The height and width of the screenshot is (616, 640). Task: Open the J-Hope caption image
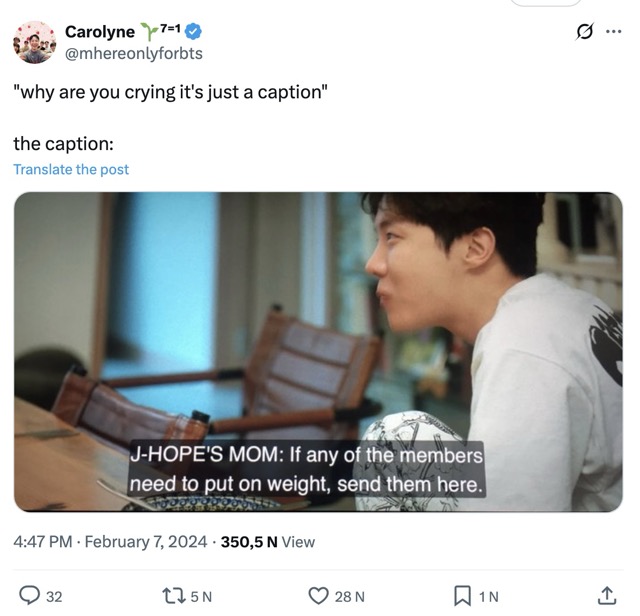[318, 352]
